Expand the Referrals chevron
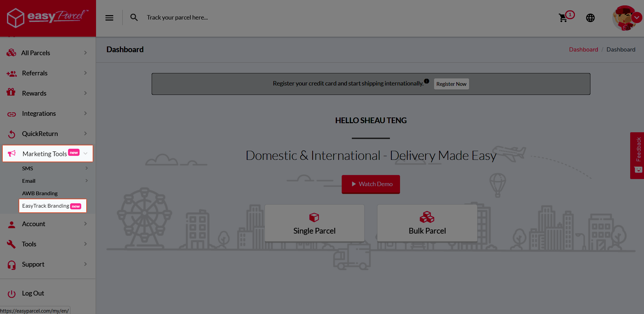This screenshot has height=314, width=644. [86, 73]
